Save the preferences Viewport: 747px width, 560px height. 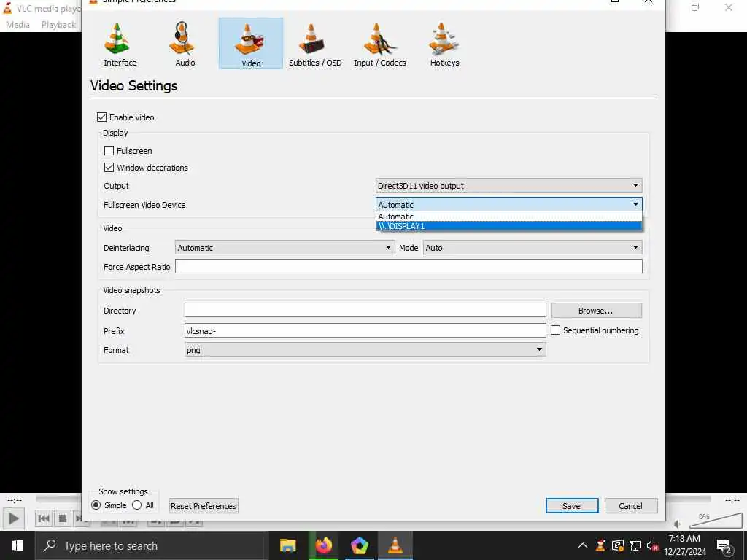pyautogui.click(x=572, y=506)
